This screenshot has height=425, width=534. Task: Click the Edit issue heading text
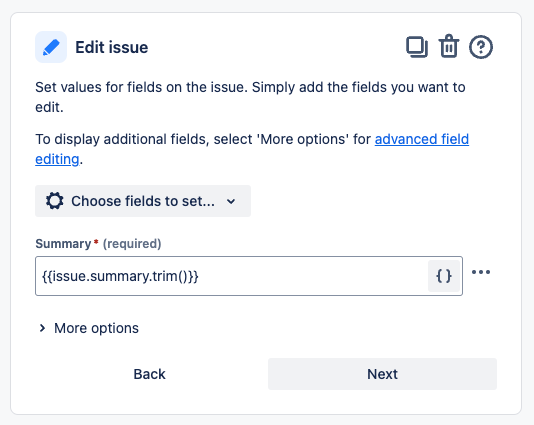pos(112,47)
